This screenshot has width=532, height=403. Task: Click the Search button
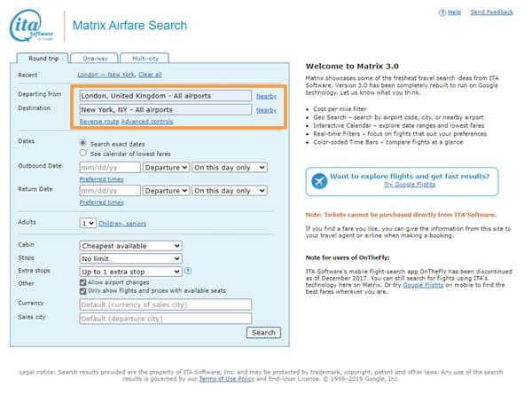click(x=263, y=333)
